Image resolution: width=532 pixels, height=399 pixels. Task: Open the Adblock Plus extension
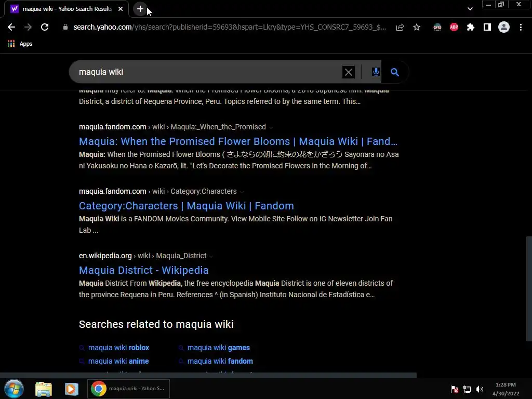454,27
